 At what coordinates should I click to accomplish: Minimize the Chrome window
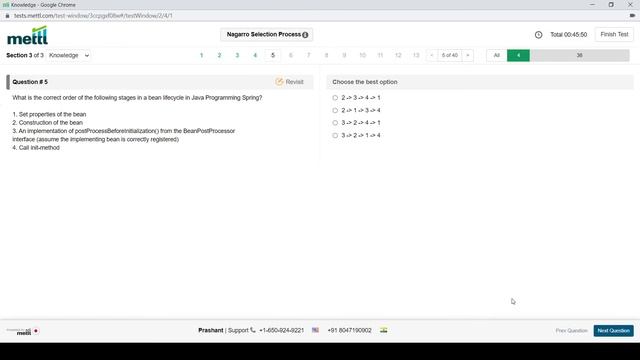coord(592,4)
